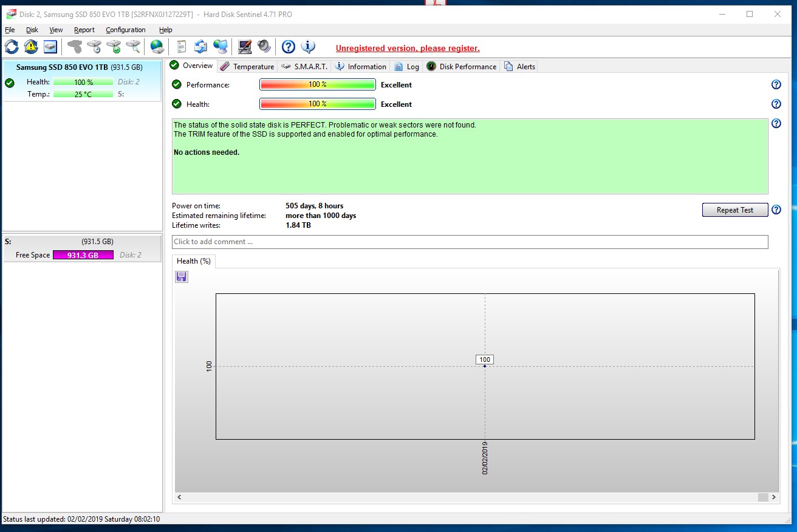Click the disk drive panel toolbar icon
Screen dimensions: 797x532
click(50, 46)
